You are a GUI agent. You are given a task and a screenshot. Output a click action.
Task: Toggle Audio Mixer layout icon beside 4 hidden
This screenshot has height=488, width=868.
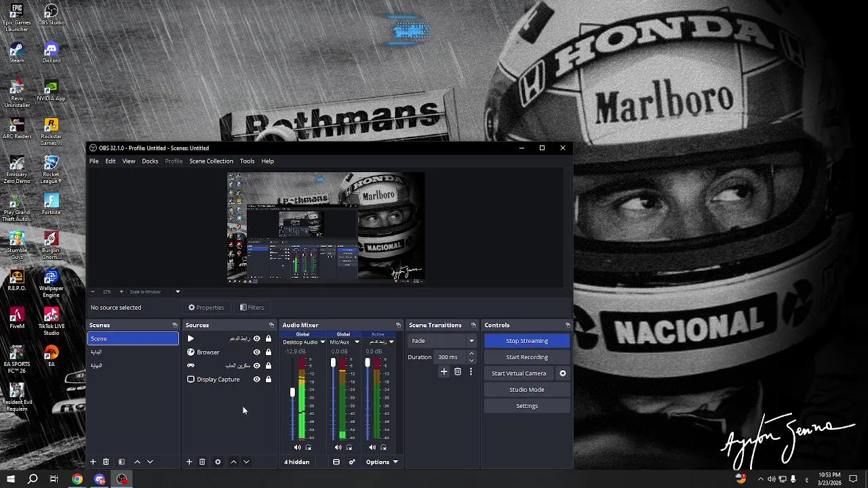click(336, 462)
